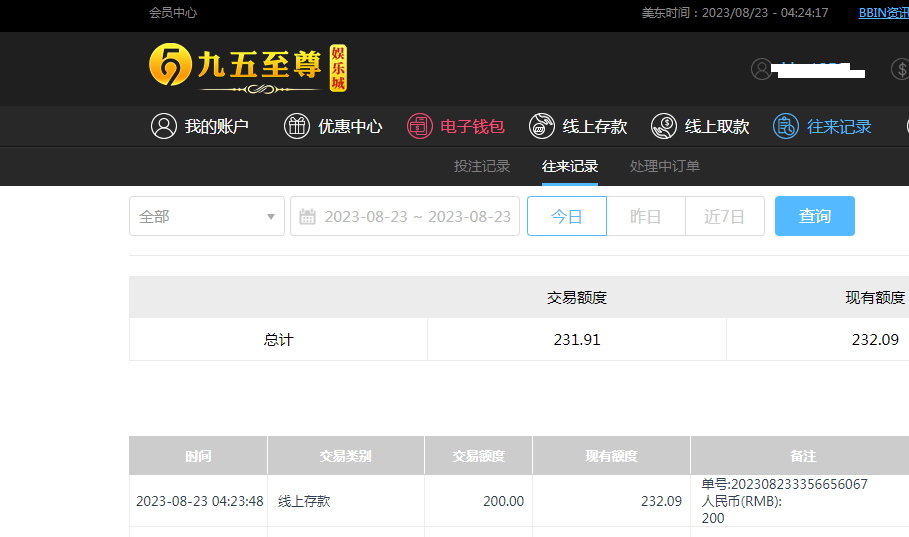Viewport: 909px width, 537px height.
Task: Click the 优惠中心 gift icon
Action: [x=297, y=126]
